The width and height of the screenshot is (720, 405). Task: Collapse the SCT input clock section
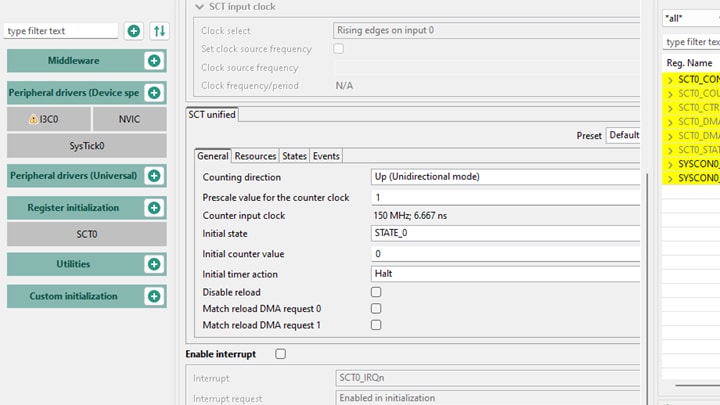click(x=200, y=7)
